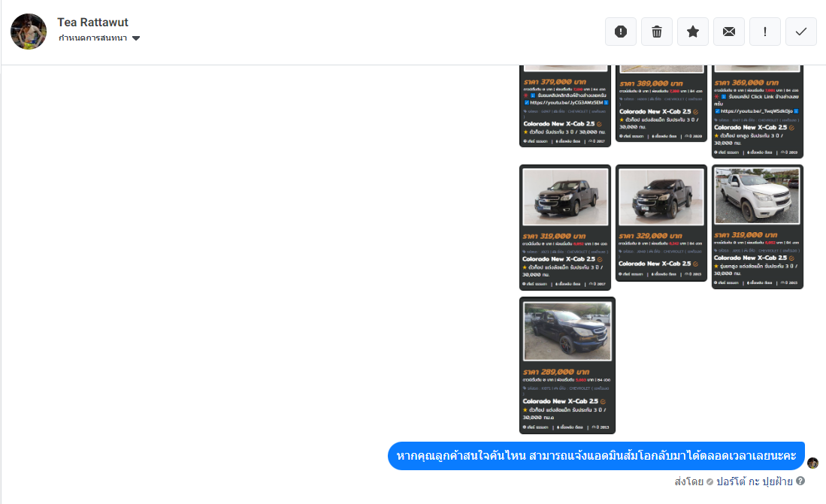Mark conversation as done with checkmark

tap(801, 32)
